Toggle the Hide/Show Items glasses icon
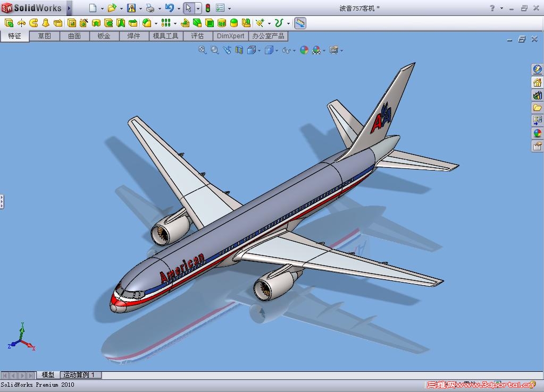Viewport: 544px width, 392px height. click(x=286, y=50)
